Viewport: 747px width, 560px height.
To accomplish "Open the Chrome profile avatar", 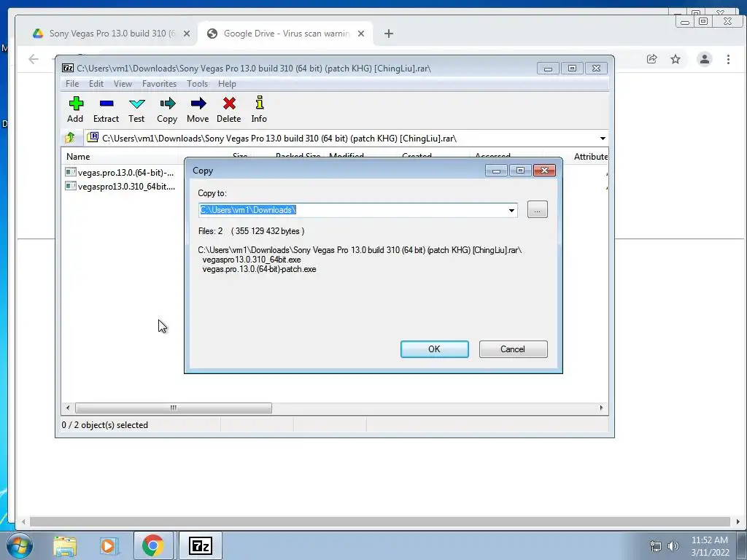I will (x=705, y=59).
